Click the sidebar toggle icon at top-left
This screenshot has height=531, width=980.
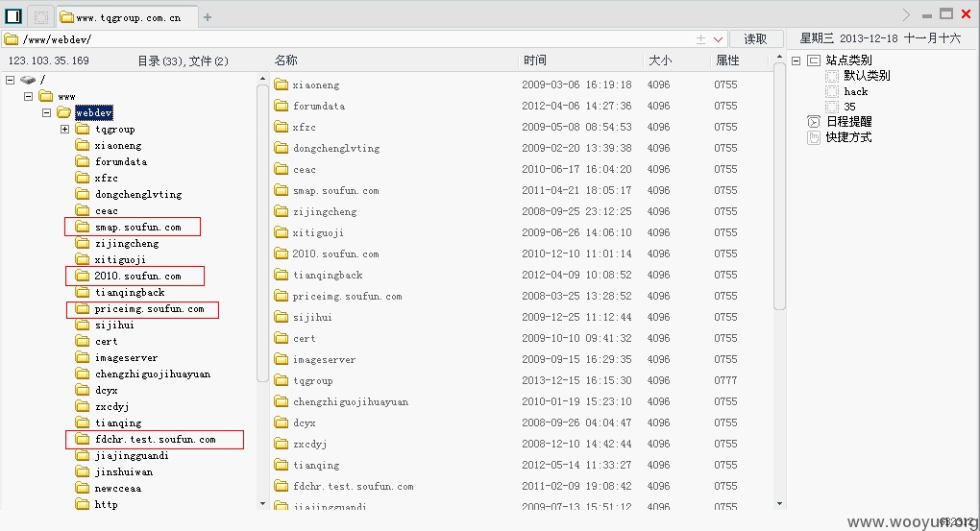13,16
